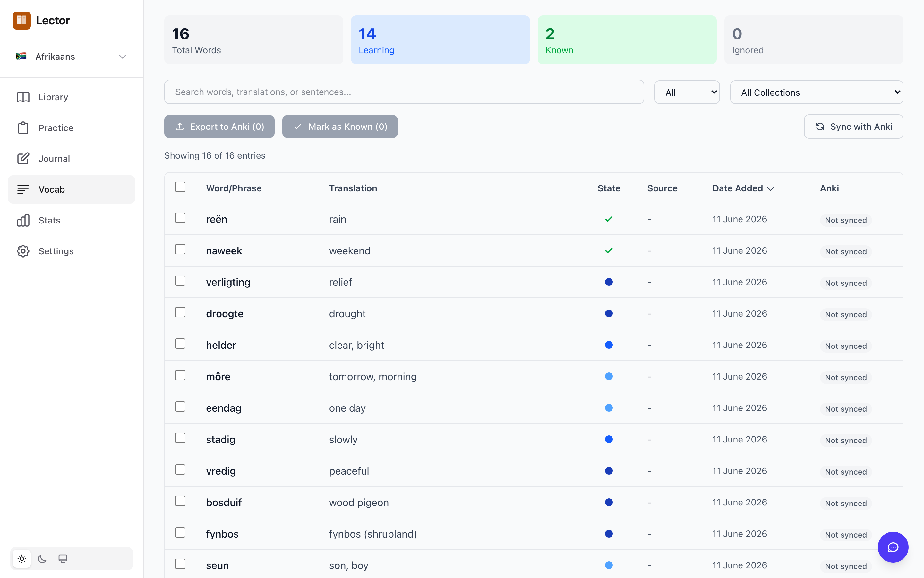Click the state dot for helder

(609, 345)
